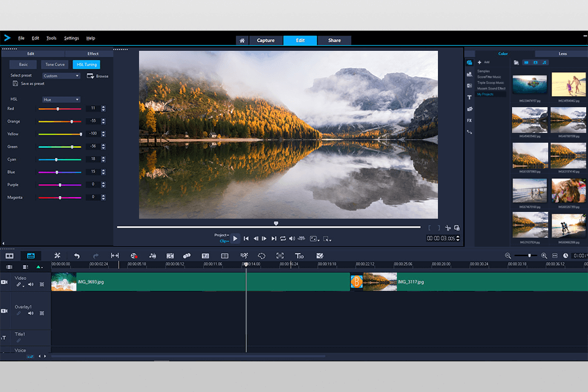
Task: Go to the Home workspace icon
Action: point(243,40)
